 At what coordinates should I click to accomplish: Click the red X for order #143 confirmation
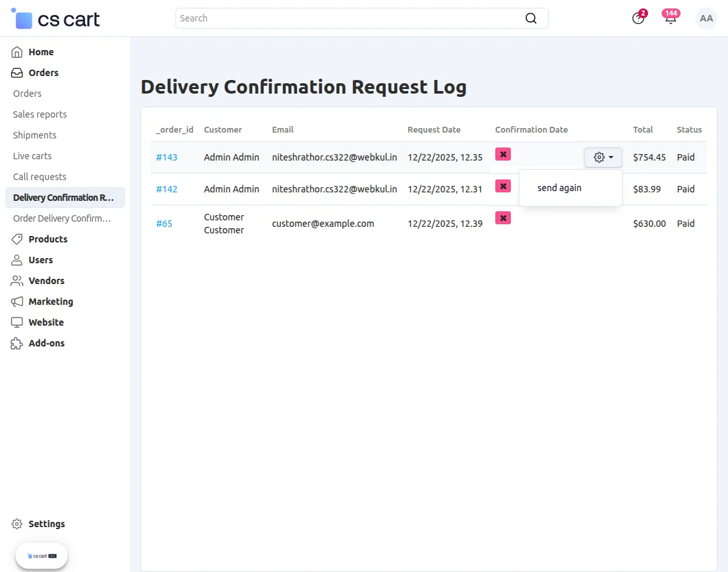pyautogui.click(x=502, y=154)
